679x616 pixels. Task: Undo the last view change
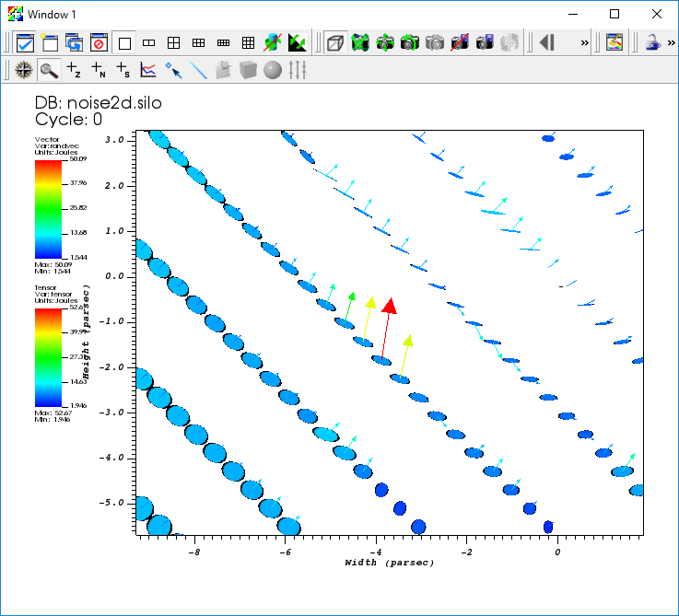[x=410, y=43]
